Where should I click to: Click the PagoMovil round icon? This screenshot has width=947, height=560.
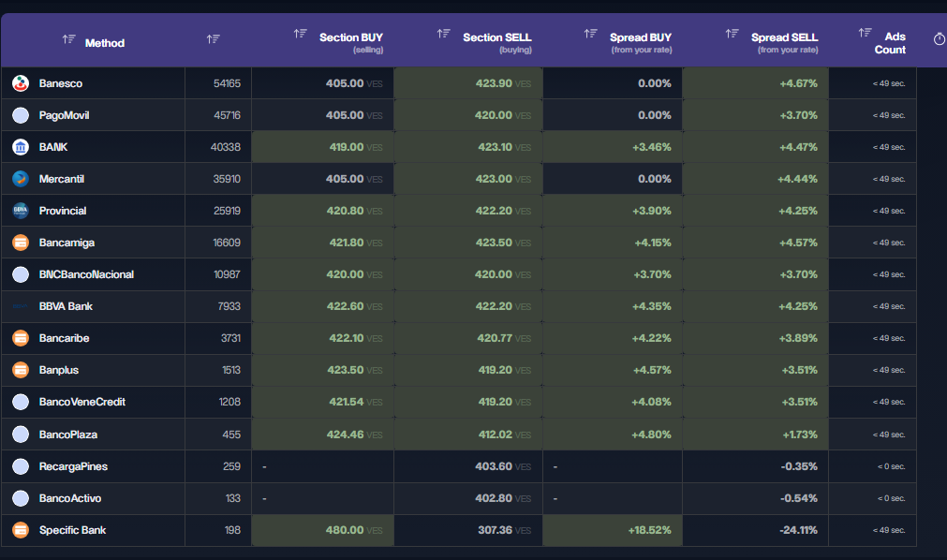[21, 115]
